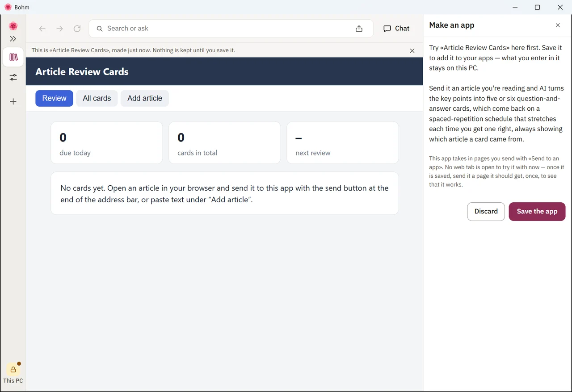Maximize the Bohm window

(x=538, y=7)
